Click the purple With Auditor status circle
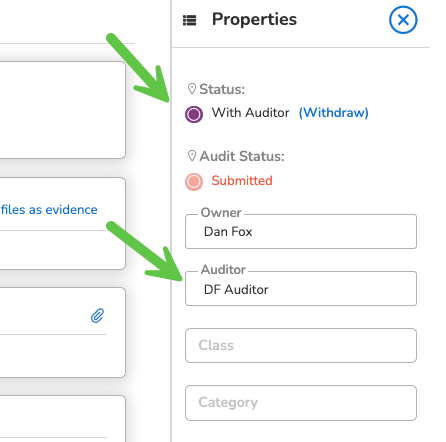Image resolution: width=446 pixels, height=442 pixels. point(194,114)
